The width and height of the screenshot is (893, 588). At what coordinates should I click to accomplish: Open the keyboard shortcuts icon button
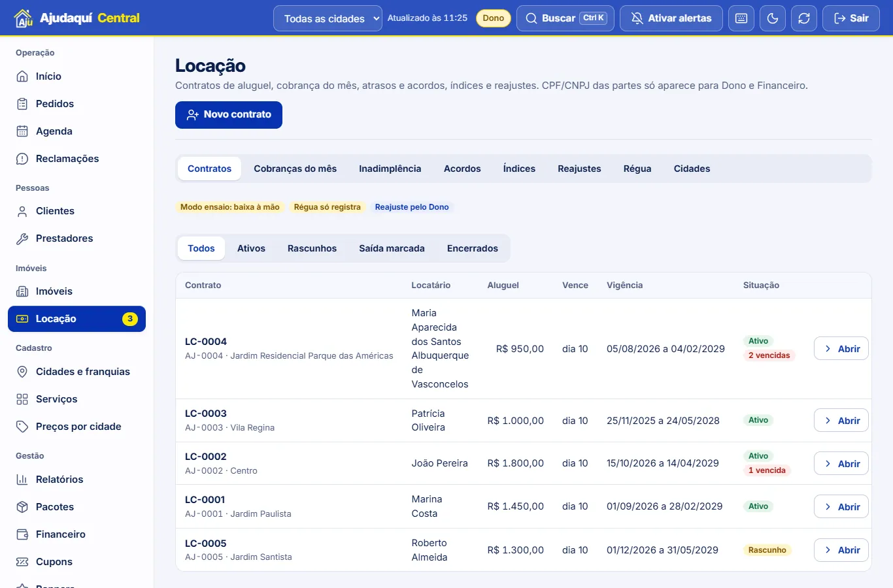[x=741, y=18]
